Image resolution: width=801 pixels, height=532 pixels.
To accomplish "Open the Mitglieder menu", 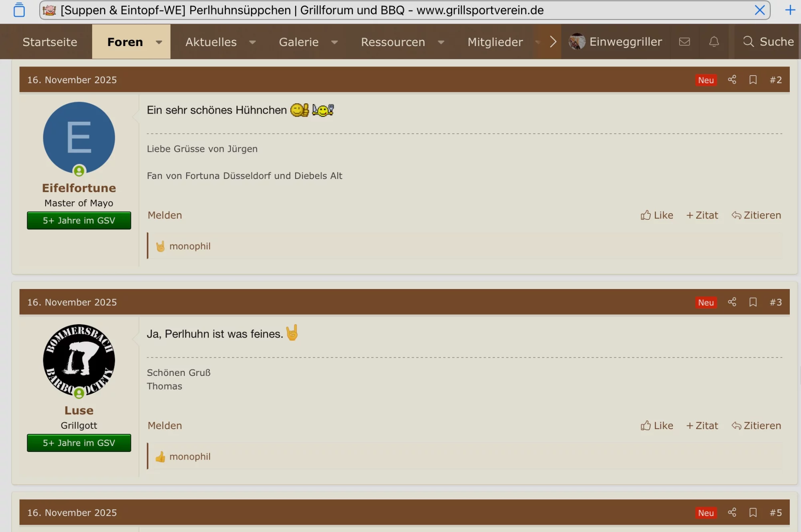I will coord(495,42).
